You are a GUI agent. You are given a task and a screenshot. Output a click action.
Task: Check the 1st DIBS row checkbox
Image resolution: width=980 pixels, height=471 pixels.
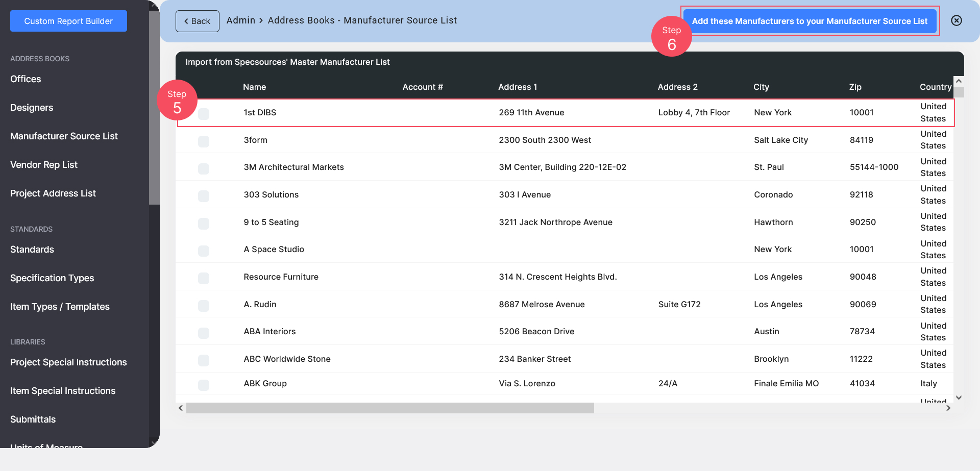204,113
